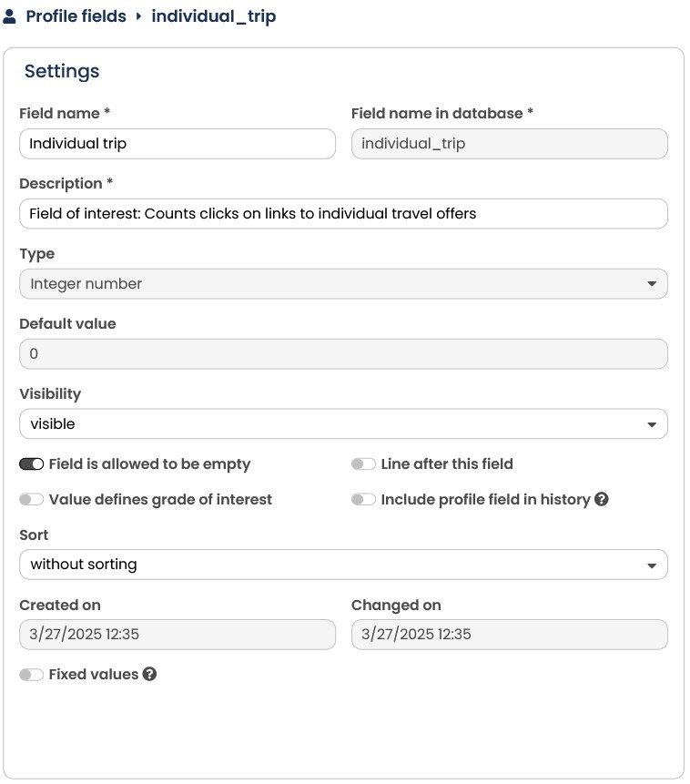Viewport: 690px width, 784px height.
Task: Open the Sort dropdown set to without sorting
Action: 343,565
